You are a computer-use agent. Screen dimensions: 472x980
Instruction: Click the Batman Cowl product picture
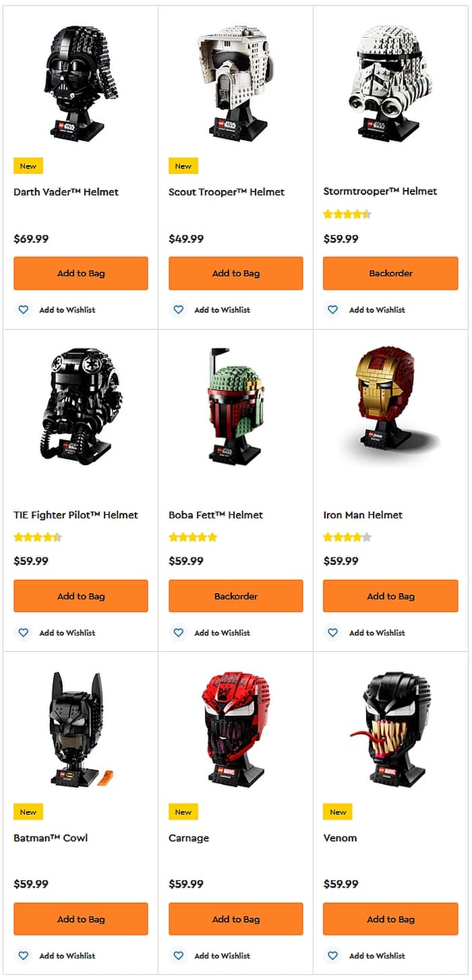80,728
